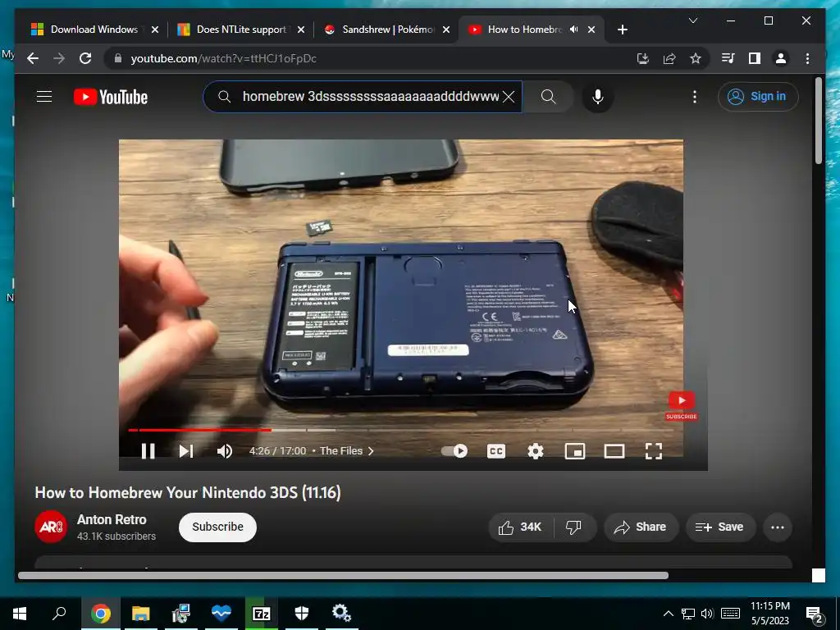The width and height of the screenshot is (840, 630).
Task: Close the Sandshrew tab
Action: point(446,30)
